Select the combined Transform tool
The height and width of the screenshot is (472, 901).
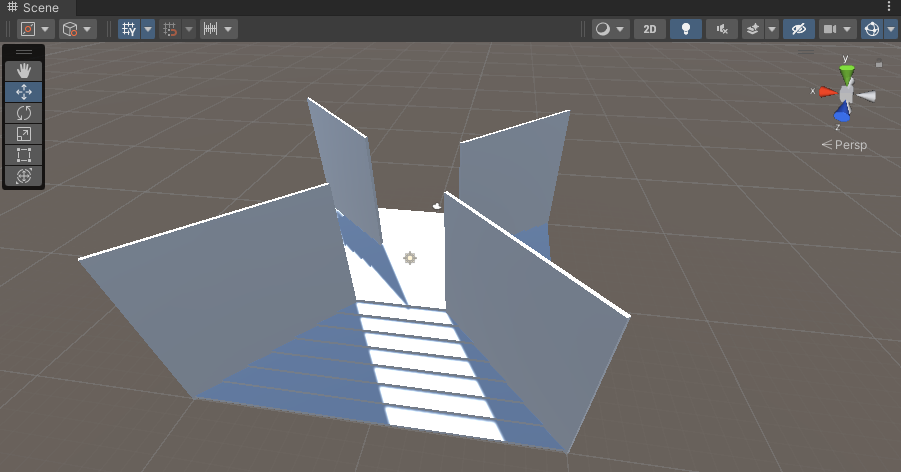pyautogui.click(x=24, y=176)
